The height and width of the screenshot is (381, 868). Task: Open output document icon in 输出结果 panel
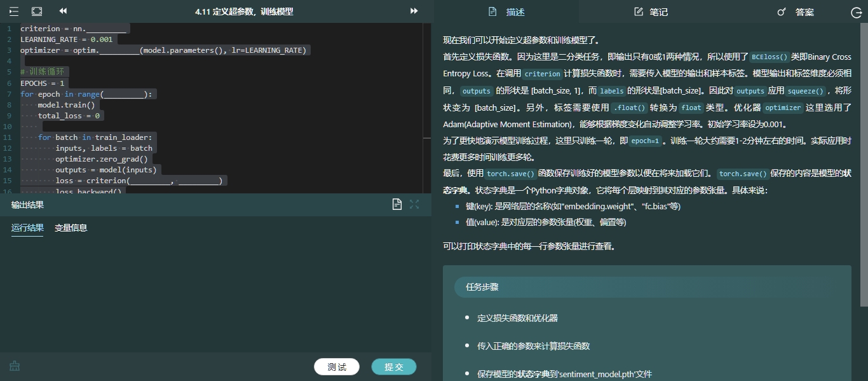pyautogui.click(x=397, y=204)
